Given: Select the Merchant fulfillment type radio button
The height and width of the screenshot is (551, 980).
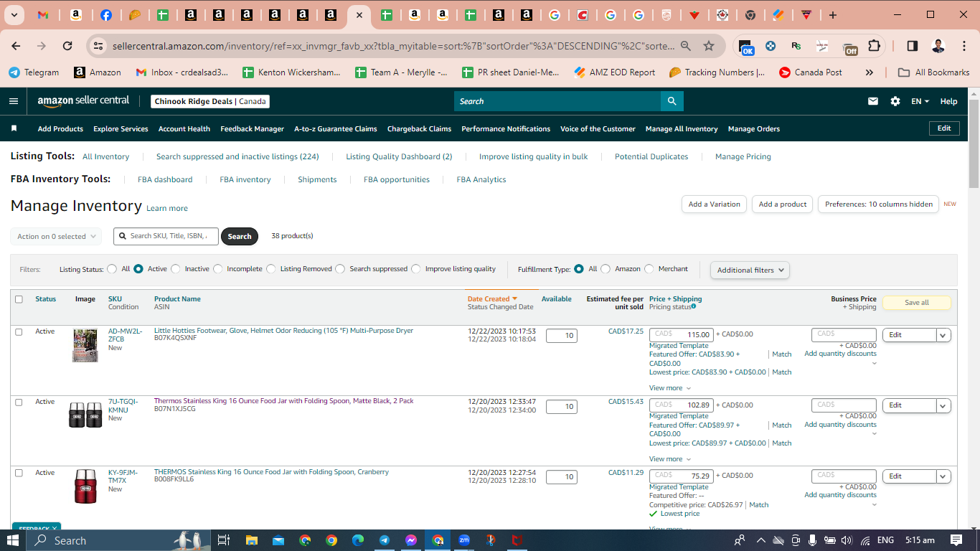Looking at the screenshot, I should (x=649, y=269).
